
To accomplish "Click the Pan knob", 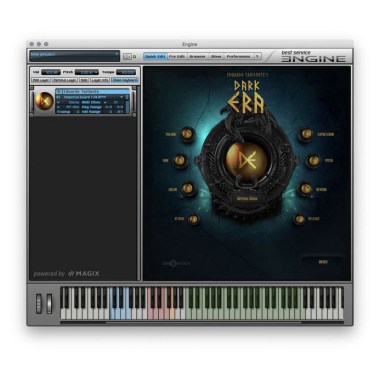I will point(180,161).
